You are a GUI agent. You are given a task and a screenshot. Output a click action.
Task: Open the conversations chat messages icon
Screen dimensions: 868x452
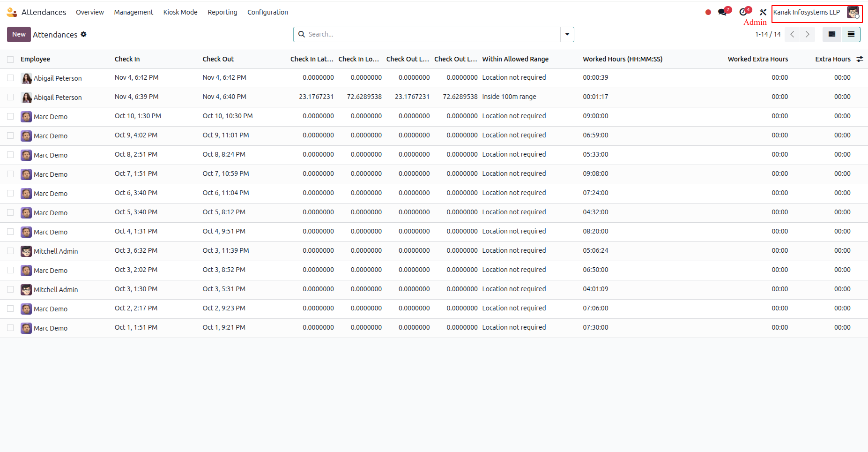point(722,12)
